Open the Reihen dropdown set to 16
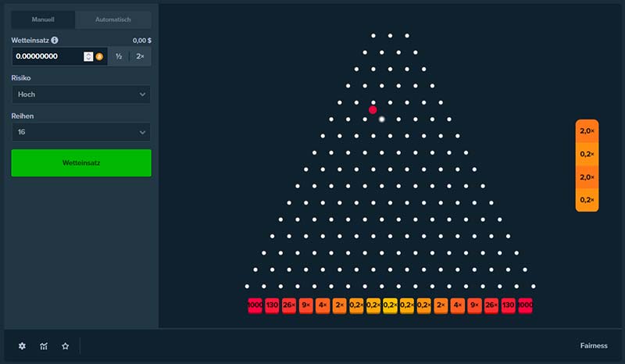625x364 pixels. [81, 132]
